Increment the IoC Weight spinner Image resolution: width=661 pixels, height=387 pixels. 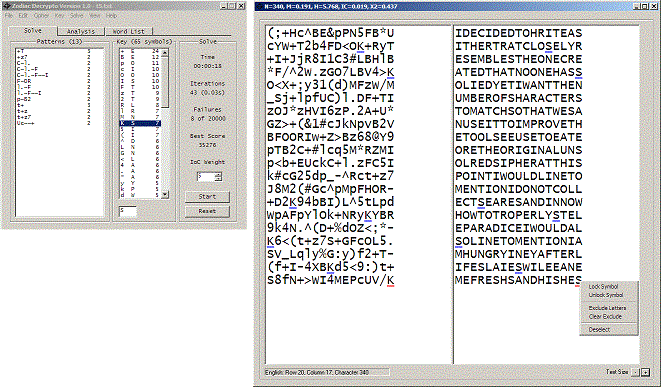click(x=218, y=174)
